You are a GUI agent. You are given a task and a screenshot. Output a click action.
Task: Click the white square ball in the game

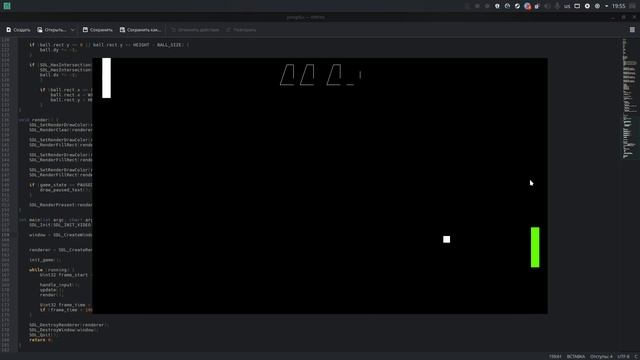tap(447, 239)
